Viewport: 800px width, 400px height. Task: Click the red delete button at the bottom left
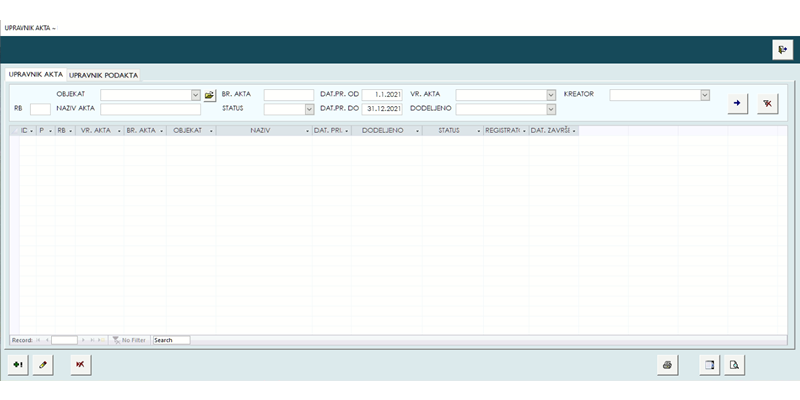tap(79, 365)
